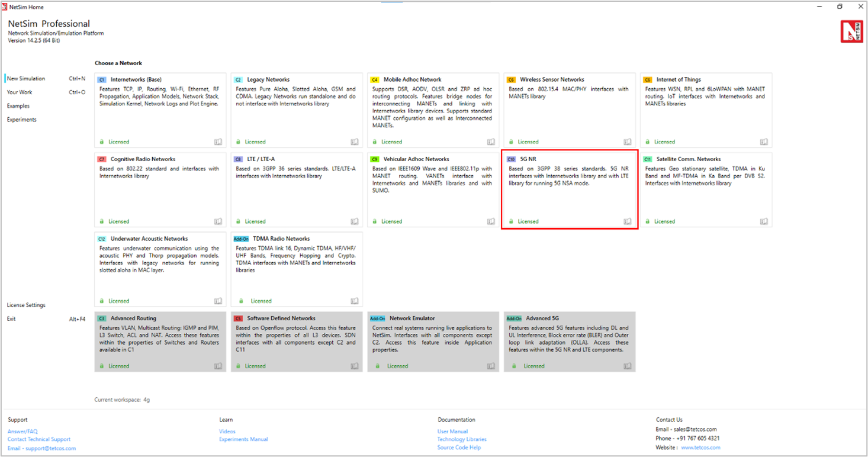
Task: Click the NetSim logo in top right
Action: point(851,31)
